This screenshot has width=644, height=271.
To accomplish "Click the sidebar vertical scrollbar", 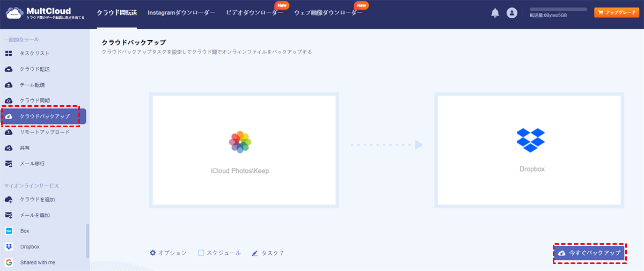I will [87, 241].
